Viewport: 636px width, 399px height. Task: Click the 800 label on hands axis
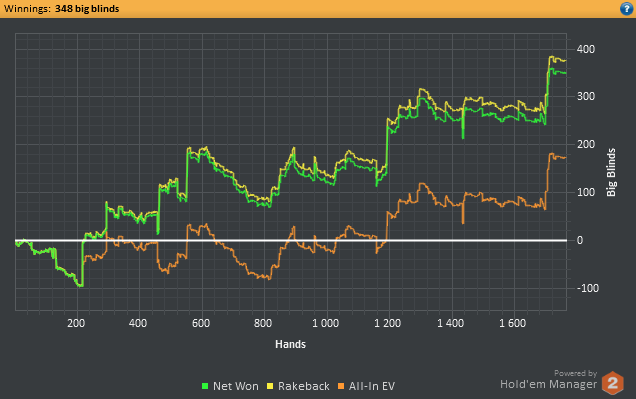pyautogui.click(x=263, y=323)
